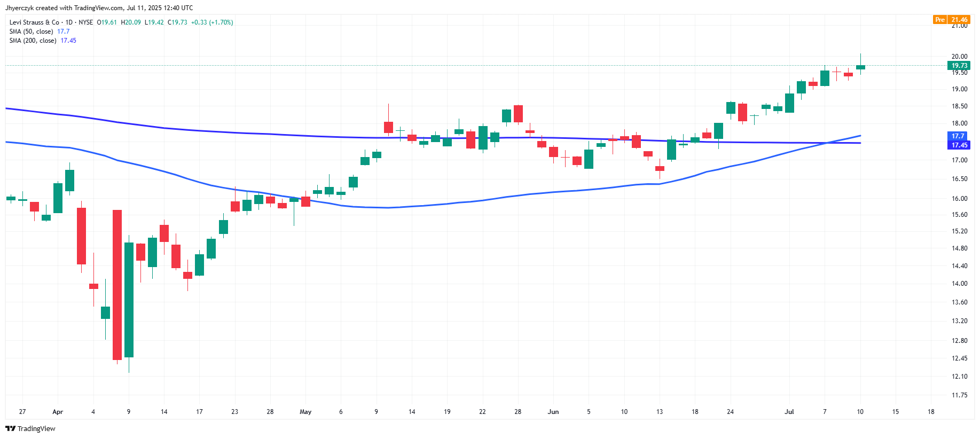This screenshot has width=980, height=438.
Task: Click the Apr label on time axis
Action: pyautogui.click(x=58, y=412)
